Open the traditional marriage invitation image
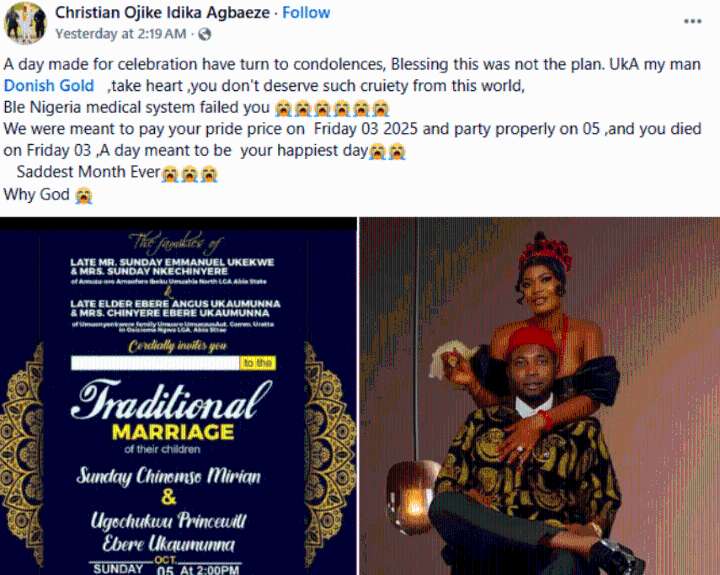The width and height of the screenshot is (720, 575). 178,396
